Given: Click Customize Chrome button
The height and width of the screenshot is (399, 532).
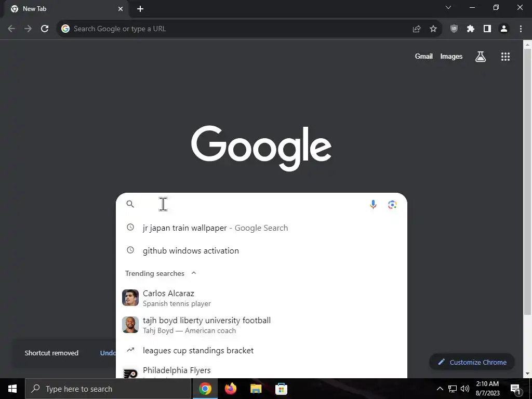Looking at the screenshot, I should [x=472, y=362].
